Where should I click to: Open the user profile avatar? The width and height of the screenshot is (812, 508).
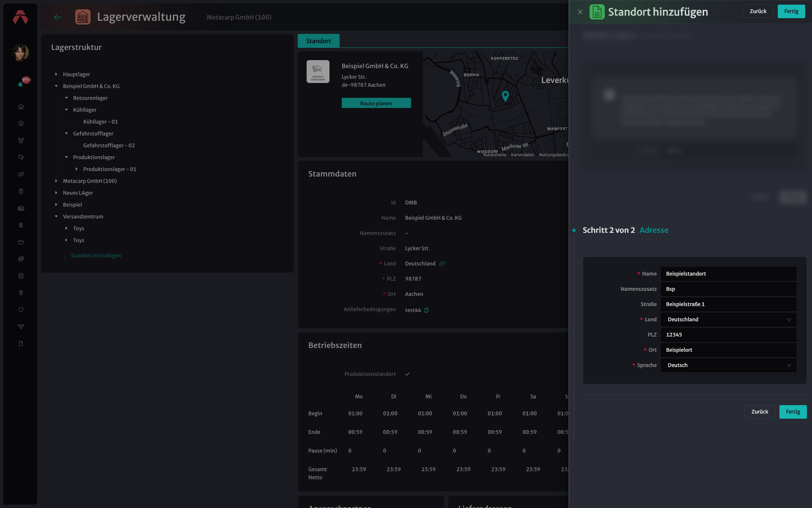pos(20,52)
